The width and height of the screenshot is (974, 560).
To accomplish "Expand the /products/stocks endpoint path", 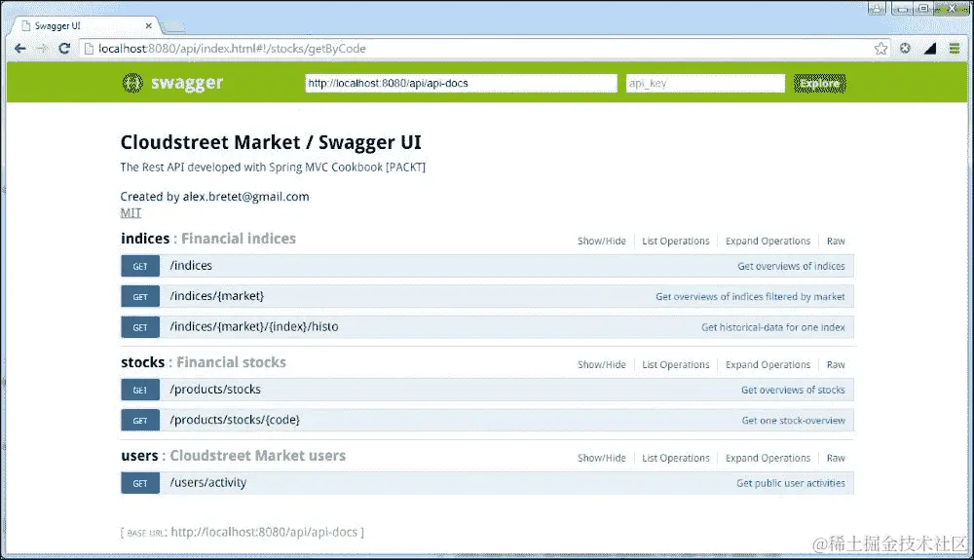I will pyautogui.click(x=215, y=390).
